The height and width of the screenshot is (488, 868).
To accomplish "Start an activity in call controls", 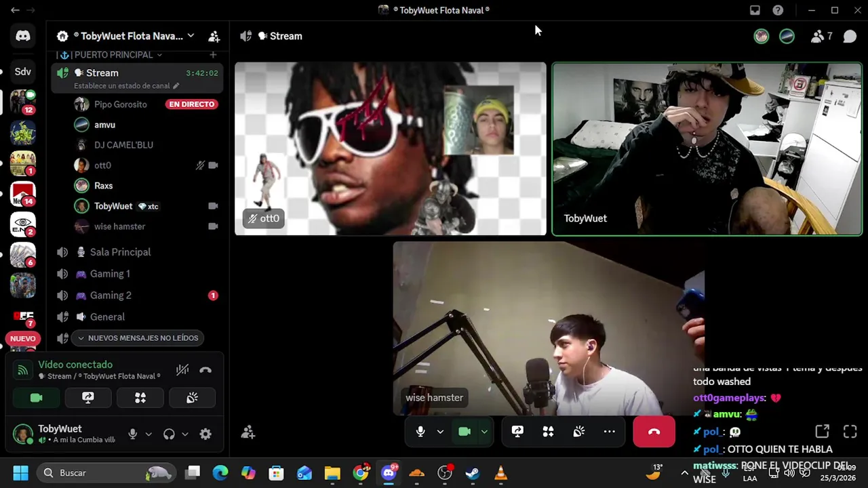I will point(548,432).
